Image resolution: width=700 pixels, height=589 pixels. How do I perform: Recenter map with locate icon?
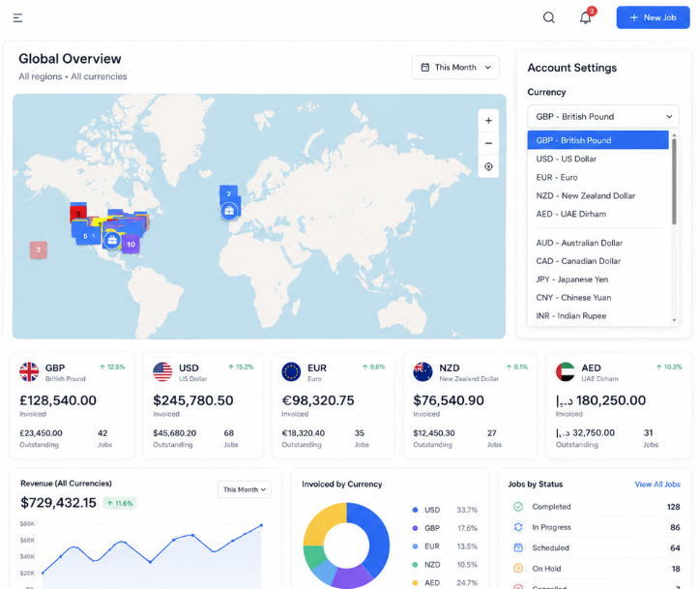488,166
